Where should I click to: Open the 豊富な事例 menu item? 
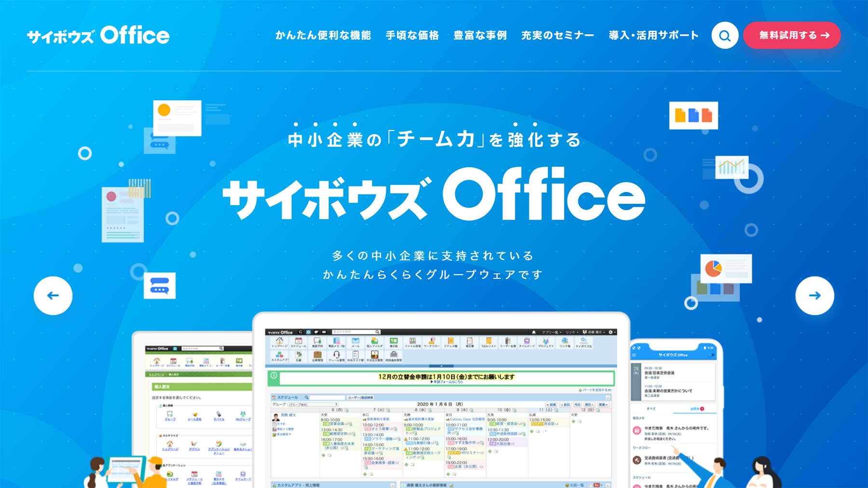click(480, 35)
